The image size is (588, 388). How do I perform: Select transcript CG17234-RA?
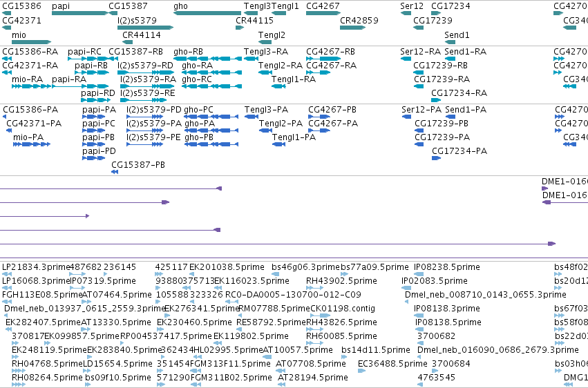436,100
